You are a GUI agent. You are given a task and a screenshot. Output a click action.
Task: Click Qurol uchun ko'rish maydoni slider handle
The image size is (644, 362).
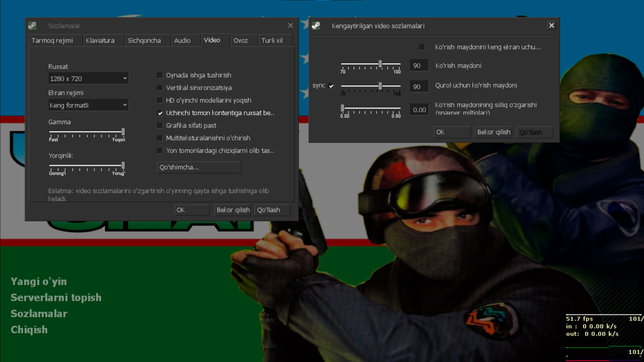click(x=380, y=86)
